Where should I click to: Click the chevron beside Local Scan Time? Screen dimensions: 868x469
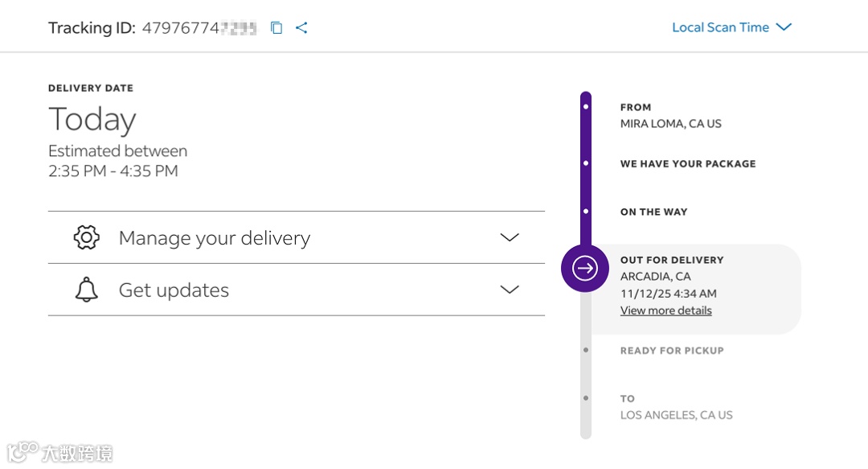[x=784, y=27]
